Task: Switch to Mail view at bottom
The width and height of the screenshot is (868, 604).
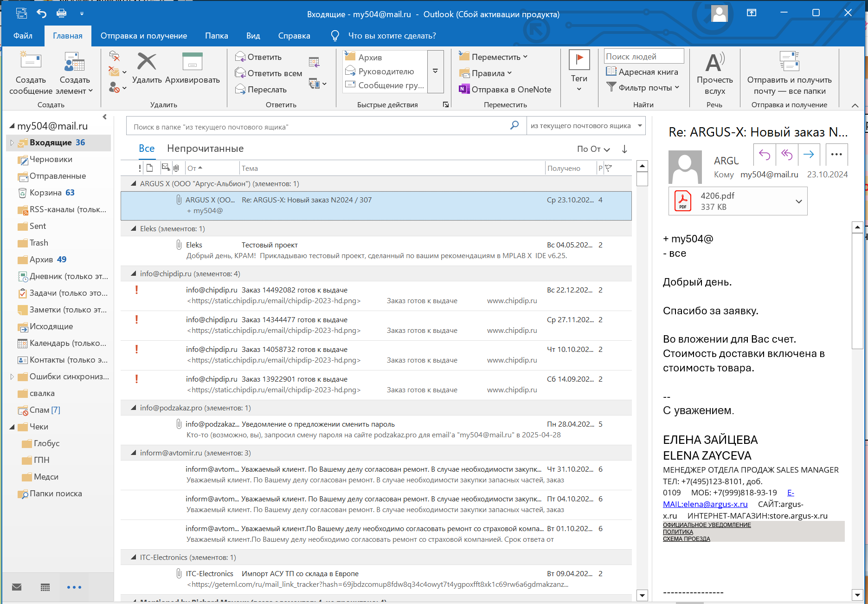Action: click(17, 587)
